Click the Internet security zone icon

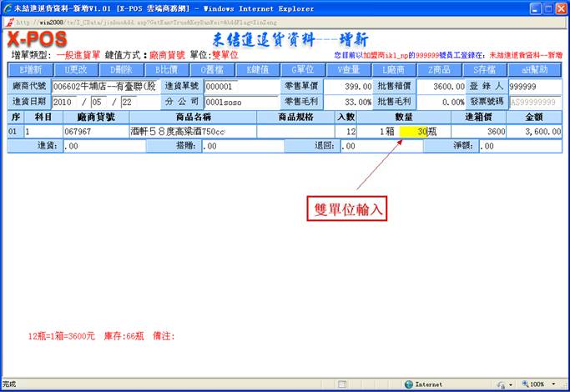click(x=409, y=384)
